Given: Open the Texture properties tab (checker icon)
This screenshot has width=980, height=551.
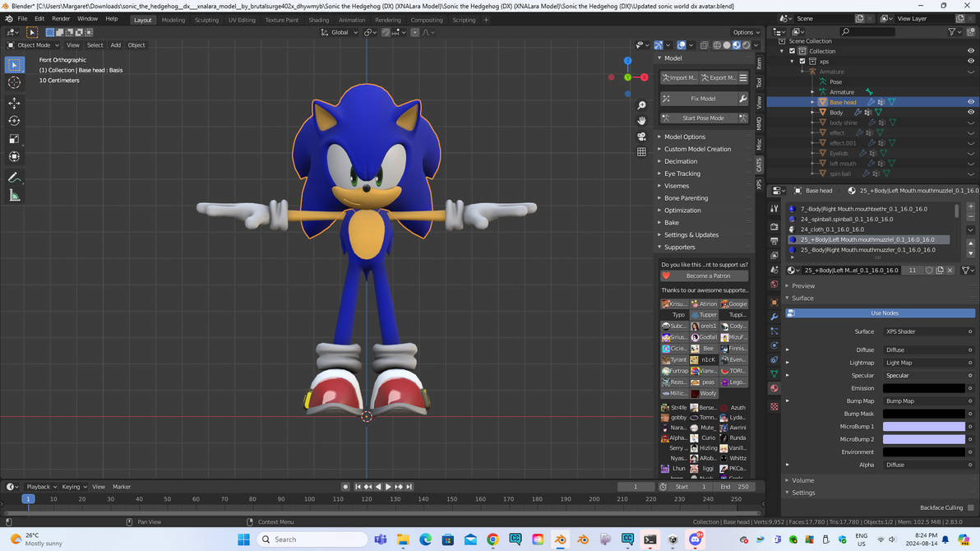Looking at the screenshot, I should tap(774, 405).
